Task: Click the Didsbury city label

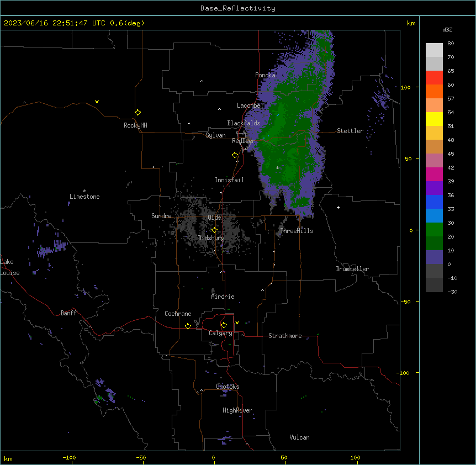Action: pyautogui.click(x=211, y=238)
